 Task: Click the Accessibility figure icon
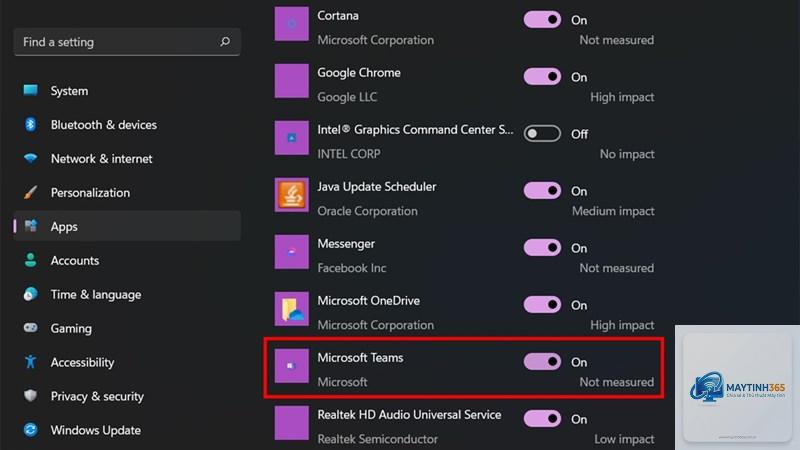click(31, 362)
